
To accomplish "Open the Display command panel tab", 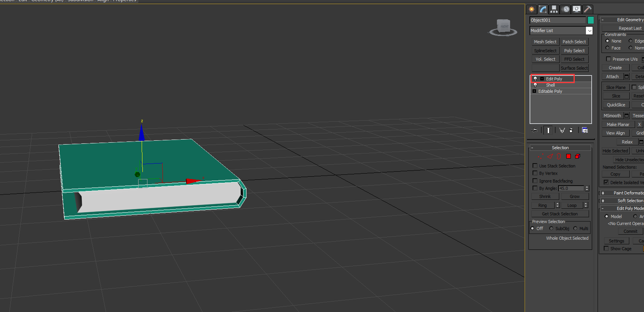I will [577, 9].
